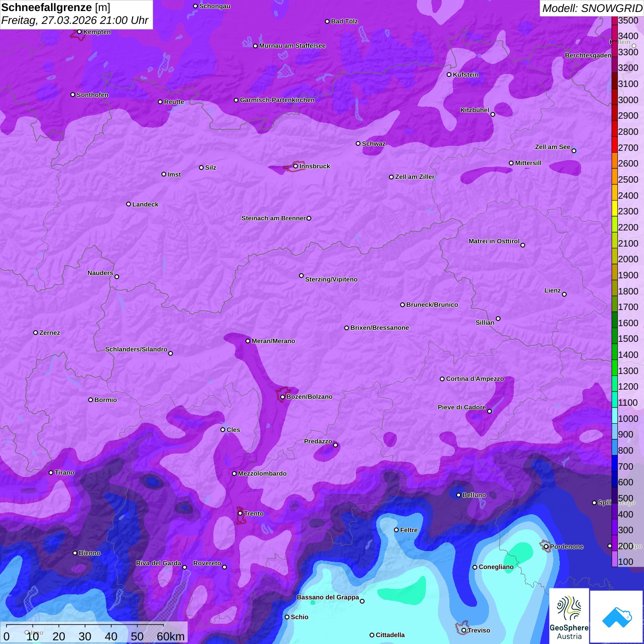Screen dimensions: 644x644
Task: Click the Belluno label
Action: click(474, 495)
